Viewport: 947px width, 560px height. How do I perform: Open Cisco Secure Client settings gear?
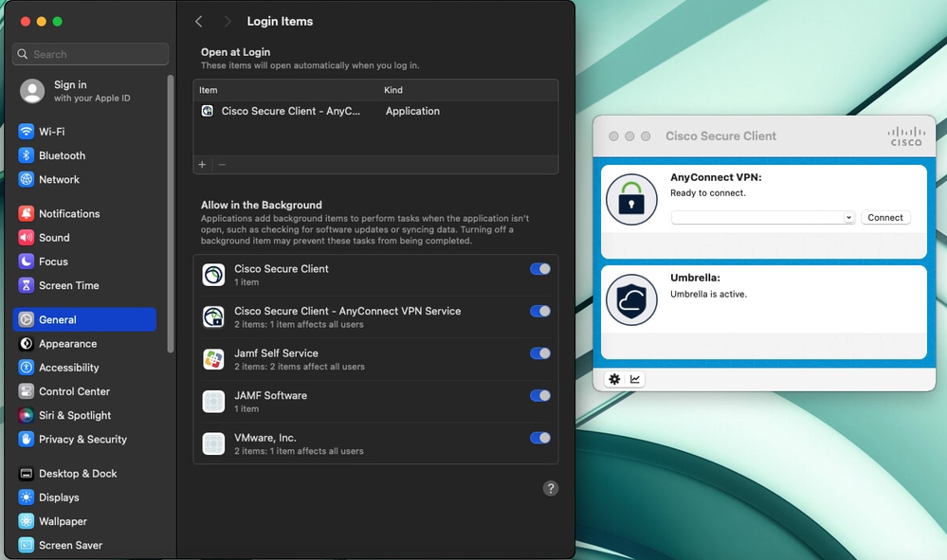coord(614,379)
